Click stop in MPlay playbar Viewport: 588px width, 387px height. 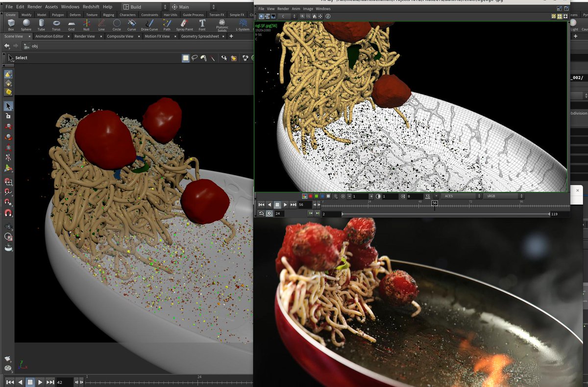tap(277, 205)
